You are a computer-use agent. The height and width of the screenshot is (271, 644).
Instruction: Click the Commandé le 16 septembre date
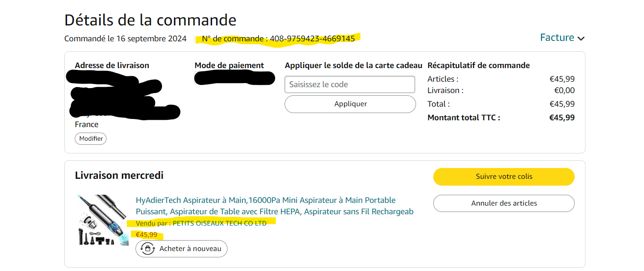point(125,39)
